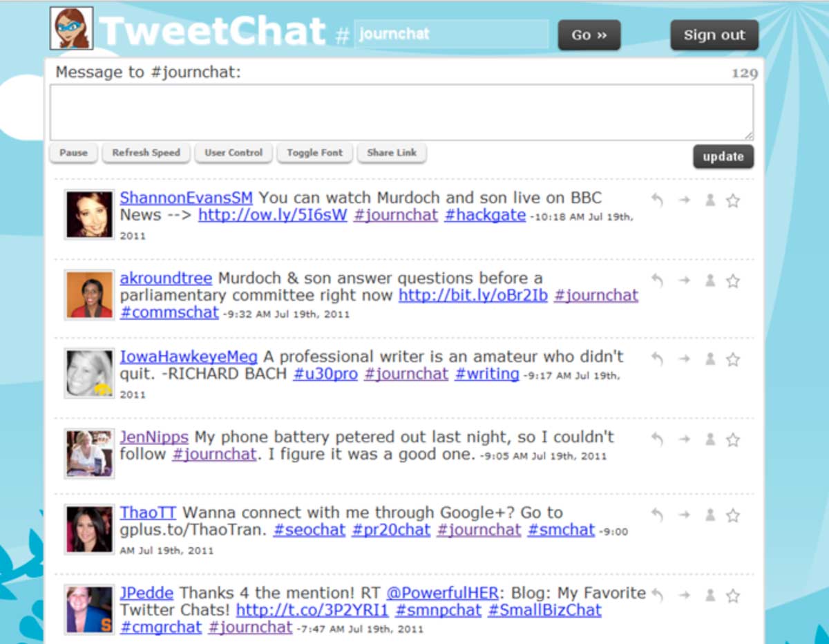829x644 pixels.
Task: Click inside the message text area
Action: point(401,113)
